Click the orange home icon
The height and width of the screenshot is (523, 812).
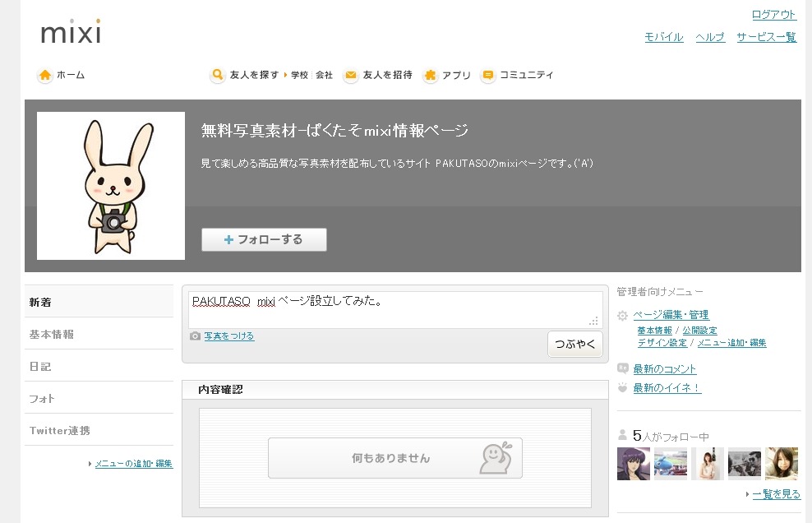45,75
